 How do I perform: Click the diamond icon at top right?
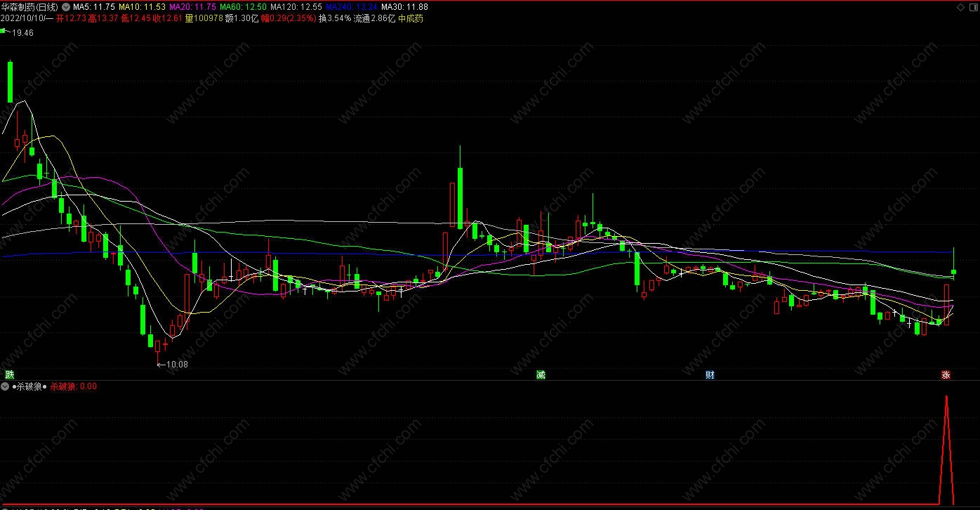click(960, 7)
